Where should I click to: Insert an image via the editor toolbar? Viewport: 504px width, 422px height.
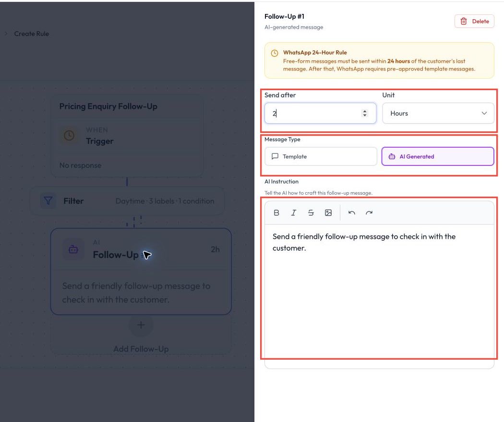point(328,212)
